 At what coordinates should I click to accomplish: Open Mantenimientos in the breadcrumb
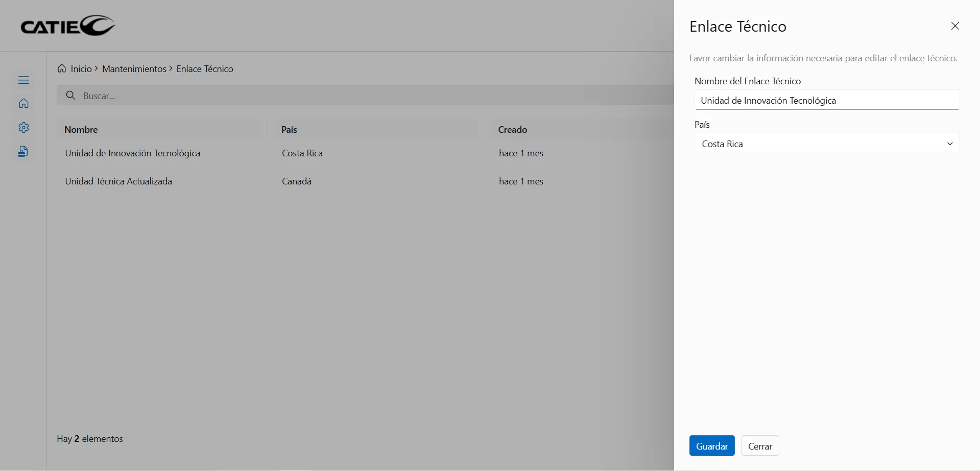134,69
